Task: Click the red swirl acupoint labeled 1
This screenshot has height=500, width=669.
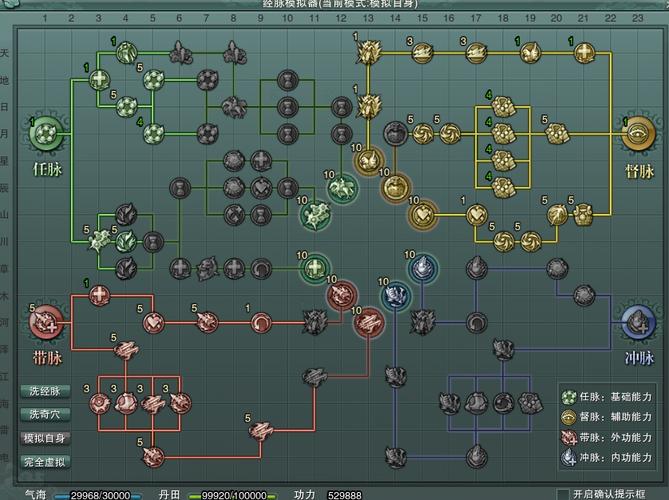Action: pyautogui.click(x=261, y=321)
